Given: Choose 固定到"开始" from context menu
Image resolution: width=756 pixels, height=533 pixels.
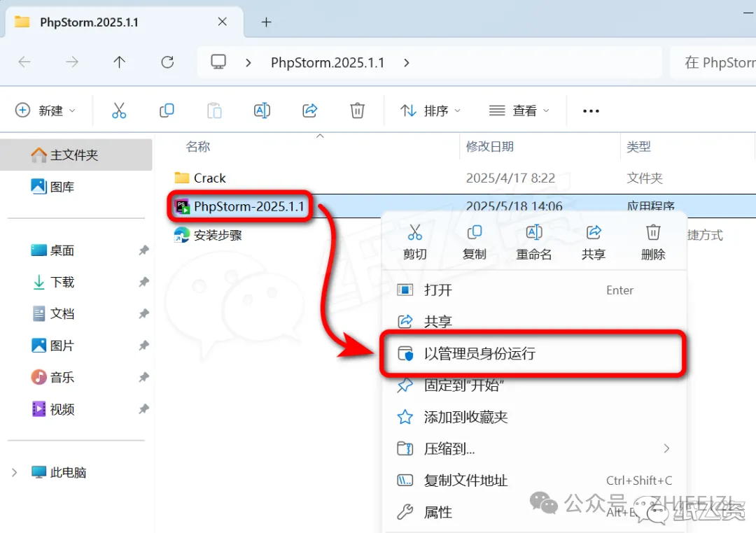Looking at the screenshot, I should [534, 385].
